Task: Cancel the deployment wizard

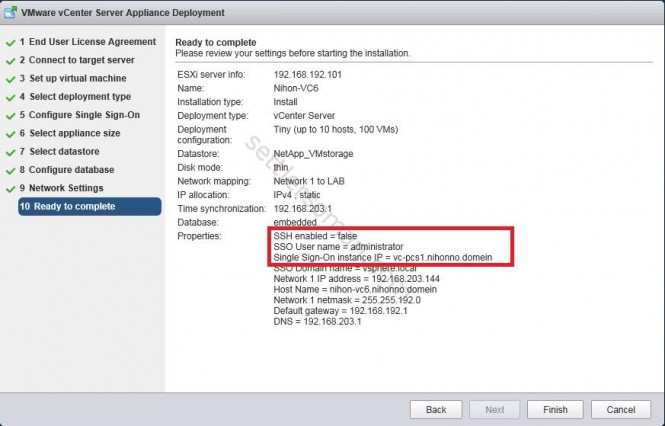Action: (620, 410)
